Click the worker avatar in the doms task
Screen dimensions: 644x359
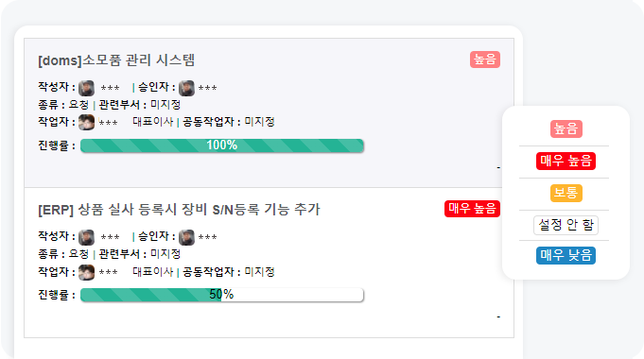(86, 122)
